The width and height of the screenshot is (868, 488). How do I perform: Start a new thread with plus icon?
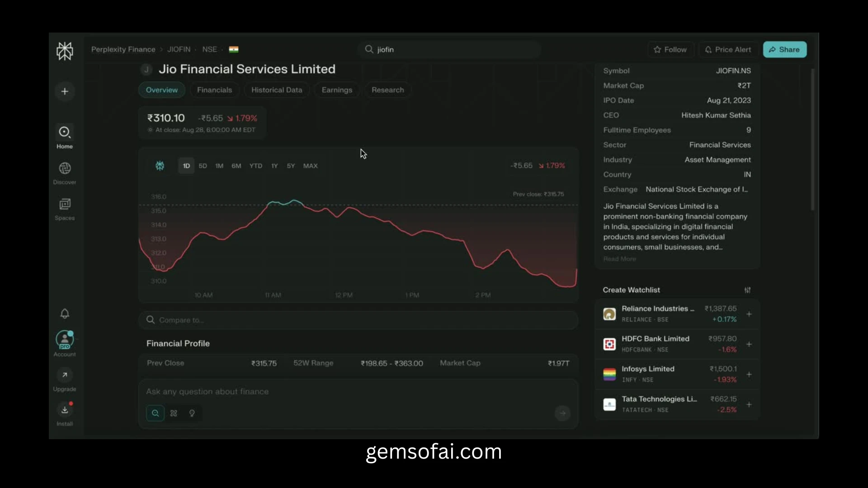tap(65, 91)
